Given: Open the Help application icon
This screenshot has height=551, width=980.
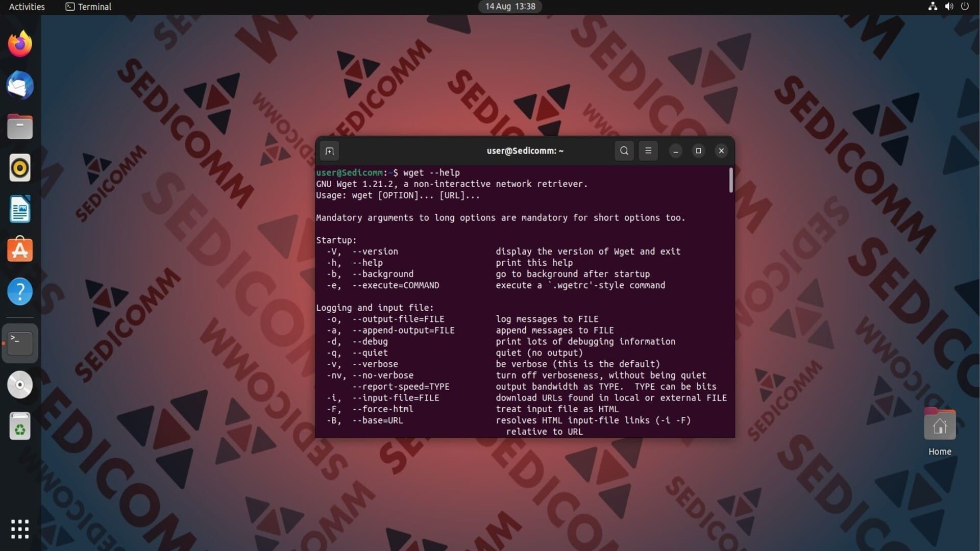Looking at the screenshot, I should coord(20,292).
